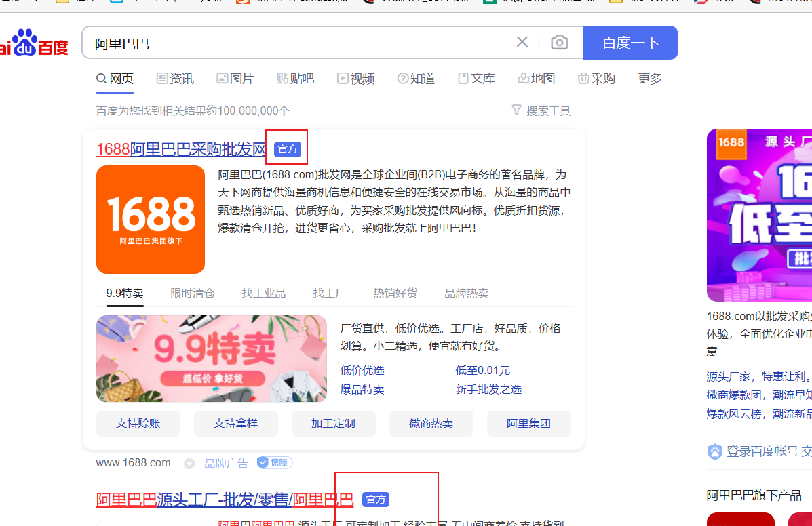The image size is (812, 526).
Task: Open the 源头厂家,特惠让利 sidebar link
Action: tap(759, 376)
